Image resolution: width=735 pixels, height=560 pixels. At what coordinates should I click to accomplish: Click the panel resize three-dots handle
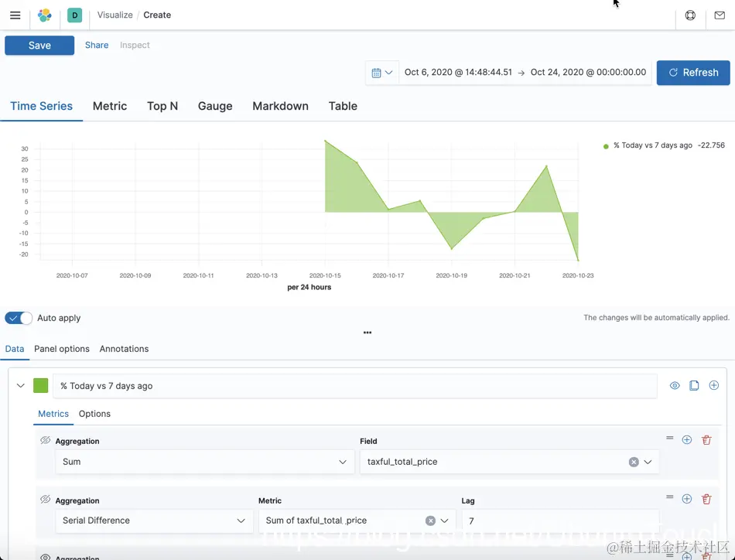tap(367, 333)
